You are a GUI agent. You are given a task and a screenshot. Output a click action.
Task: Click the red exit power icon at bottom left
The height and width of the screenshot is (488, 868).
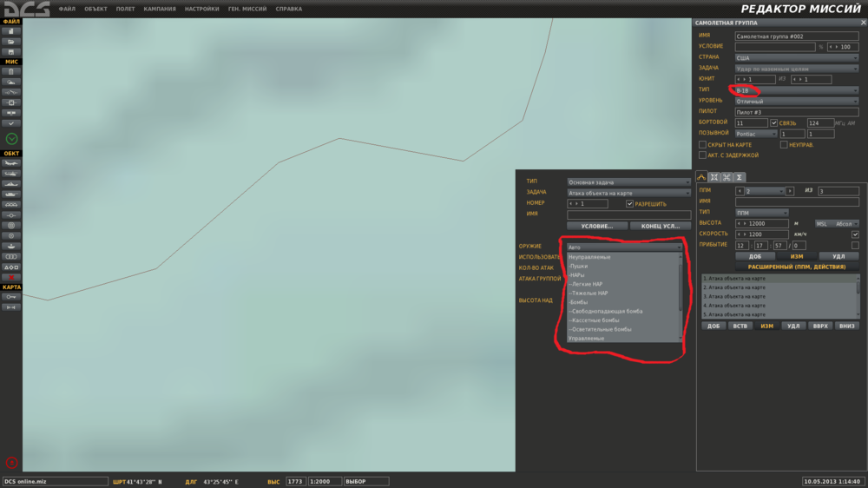(11, 463)
